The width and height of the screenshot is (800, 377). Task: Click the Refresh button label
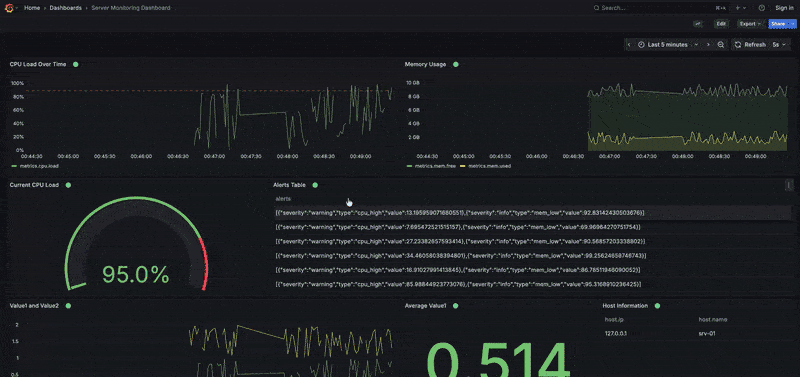755,44
